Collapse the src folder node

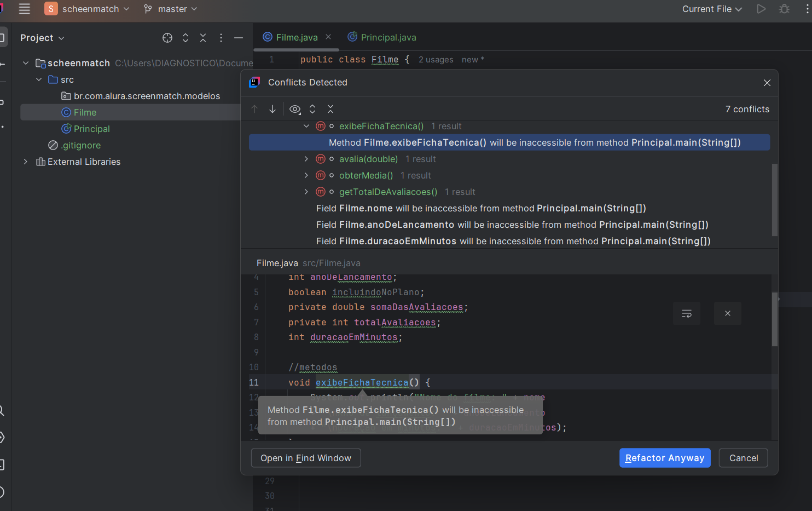39,79
